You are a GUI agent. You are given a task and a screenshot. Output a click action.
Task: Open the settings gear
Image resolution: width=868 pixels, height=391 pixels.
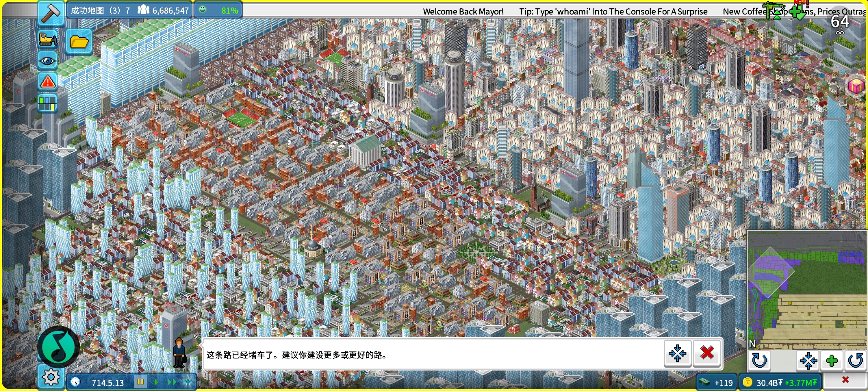point(51,377)
